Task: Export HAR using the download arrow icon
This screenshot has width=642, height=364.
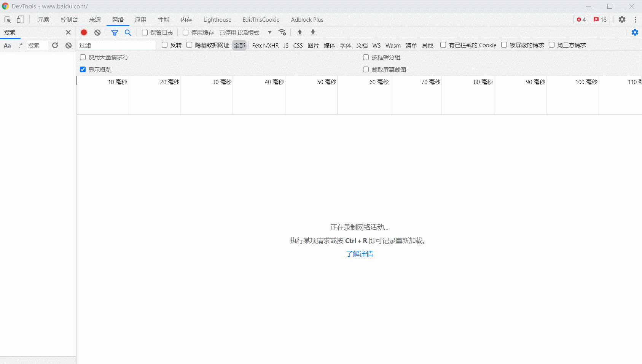Action: click(x=313, y=32)
